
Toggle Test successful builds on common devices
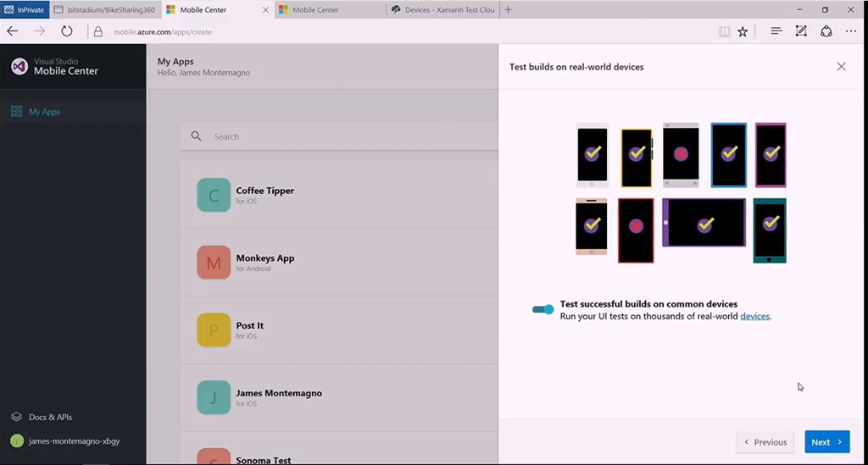click(x=542, y=309)
